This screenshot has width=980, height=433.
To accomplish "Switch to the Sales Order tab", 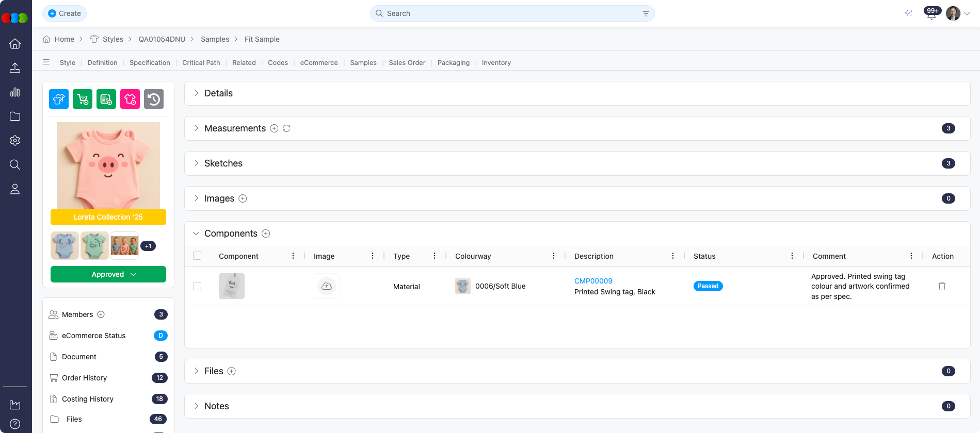I will [x=407, y=62].
